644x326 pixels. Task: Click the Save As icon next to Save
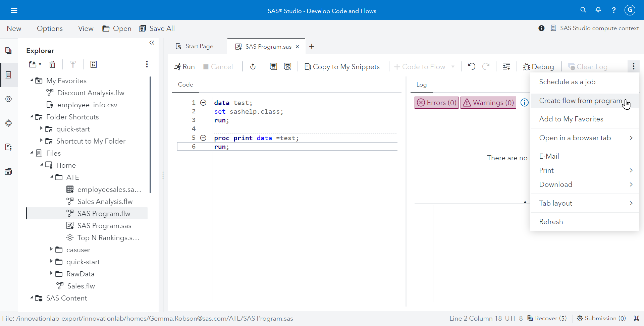tap(288, 66)
